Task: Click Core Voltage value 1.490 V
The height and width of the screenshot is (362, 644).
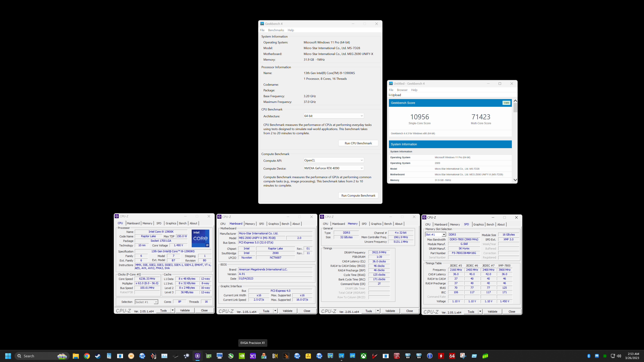Action: [178, 245]
